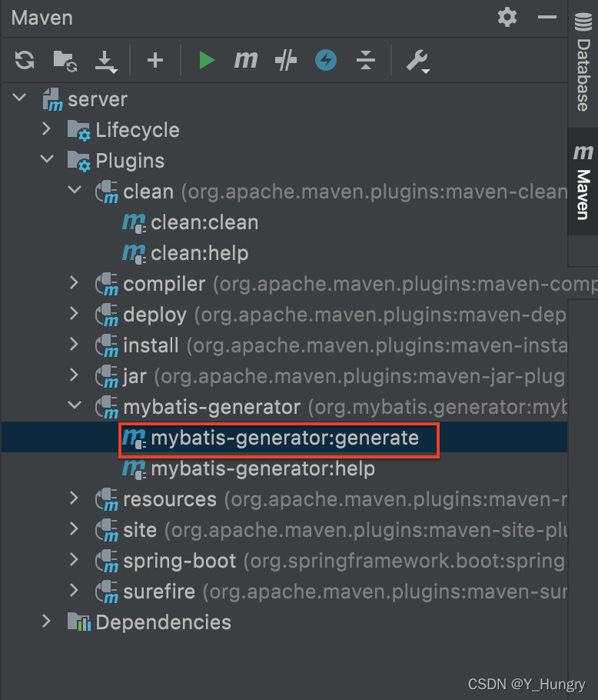Download sources and documentation
Screen dimensions: 598x700
click(106, 60)
